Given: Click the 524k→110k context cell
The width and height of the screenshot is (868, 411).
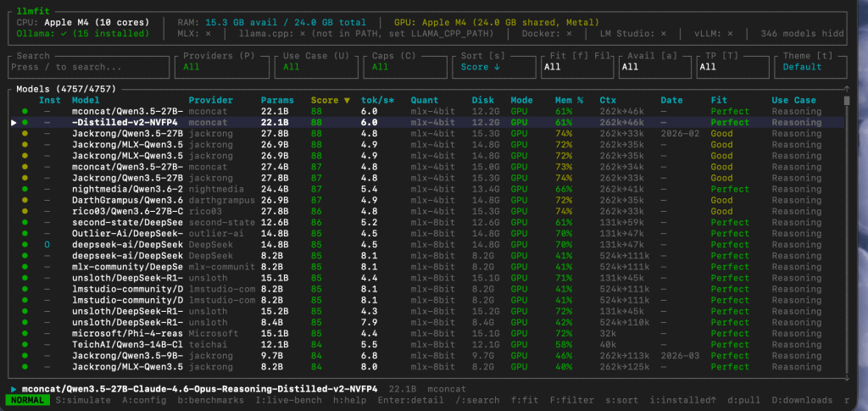Looking at the screenshot, I should (625, 322).
